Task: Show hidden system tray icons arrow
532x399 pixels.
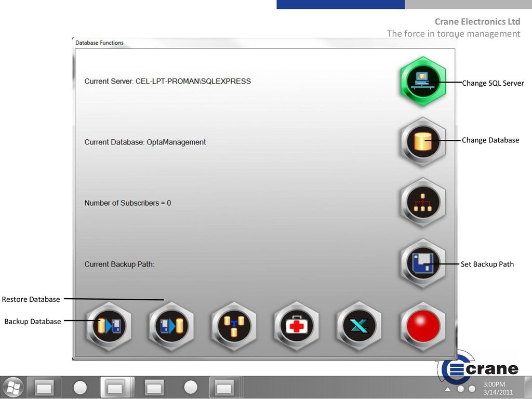Action: pyautogui.click(x=448, y=389)
